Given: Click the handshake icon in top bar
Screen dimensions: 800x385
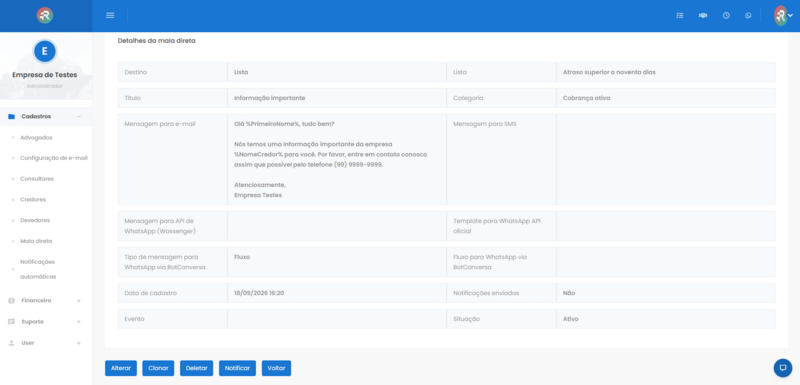Looking at the screenshot, I should click(703, 15).
